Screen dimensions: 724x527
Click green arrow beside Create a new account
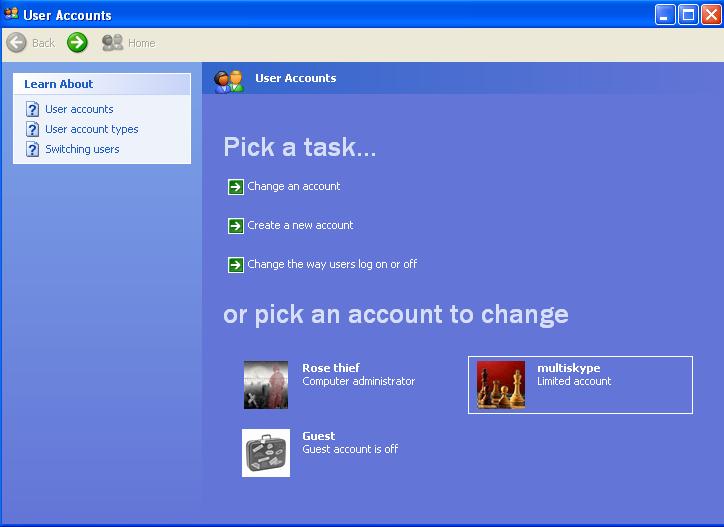[235, 226]
